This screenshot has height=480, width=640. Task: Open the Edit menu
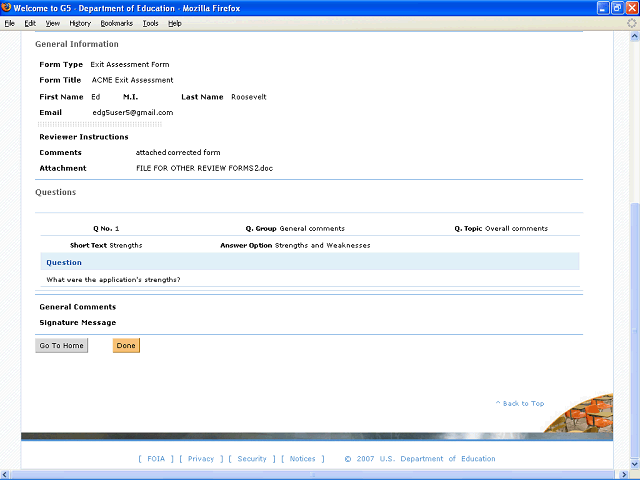coord(30,24)
